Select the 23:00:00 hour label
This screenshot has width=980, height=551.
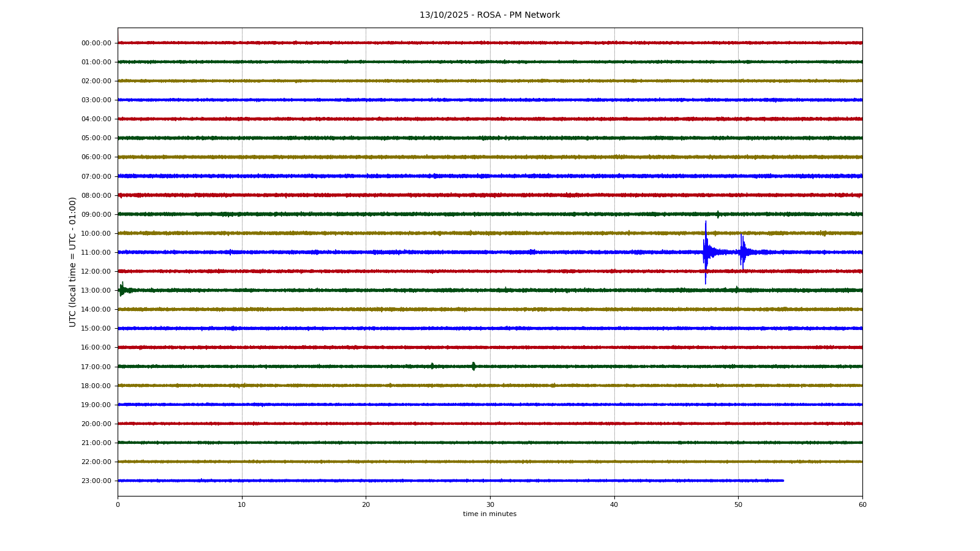96,481
